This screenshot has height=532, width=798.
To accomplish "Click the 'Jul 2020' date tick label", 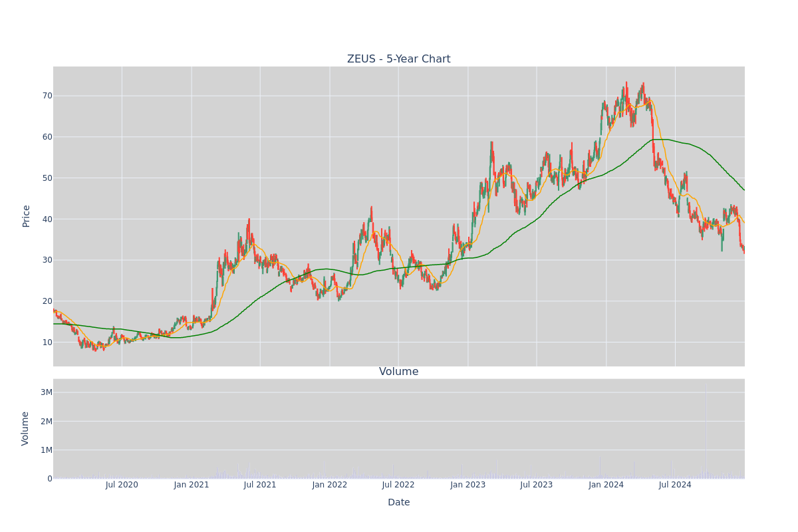I will [122, 485].
